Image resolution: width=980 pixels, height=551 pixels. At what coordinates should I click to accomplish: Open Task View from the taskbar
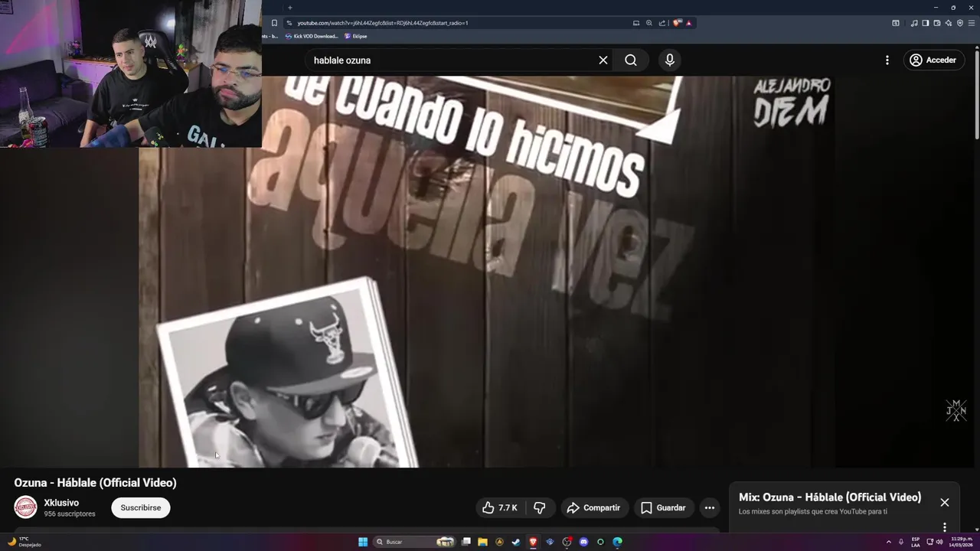465,542
